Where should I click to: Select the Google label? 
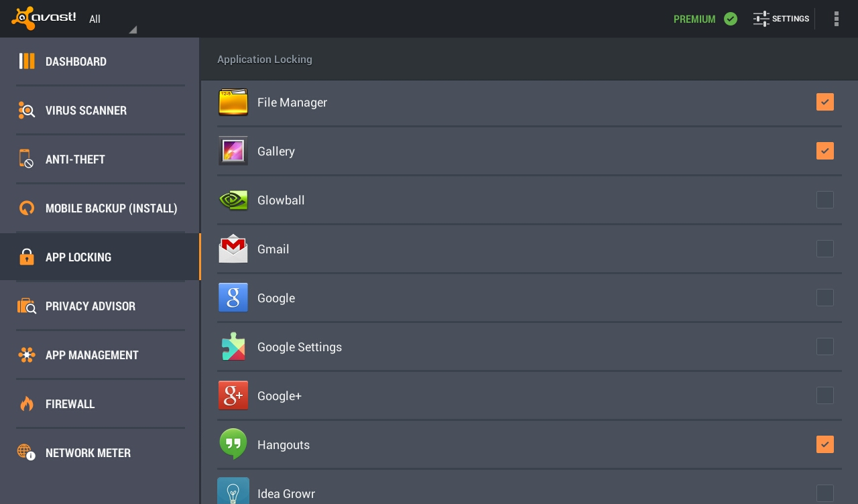click(276, 298)
